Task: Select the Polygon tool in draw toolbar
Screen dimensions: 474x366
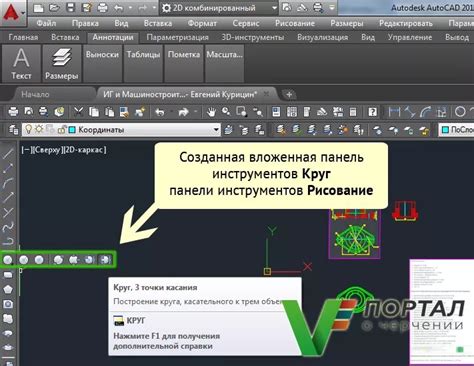Action: point(8,289)
